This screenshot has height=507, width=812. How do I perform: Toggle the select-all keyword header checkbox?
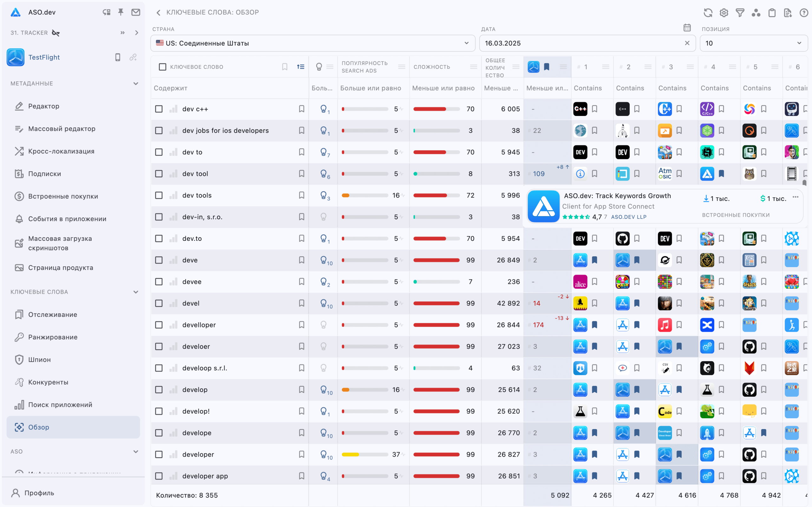pyautogui.click(x=162, y=67)
